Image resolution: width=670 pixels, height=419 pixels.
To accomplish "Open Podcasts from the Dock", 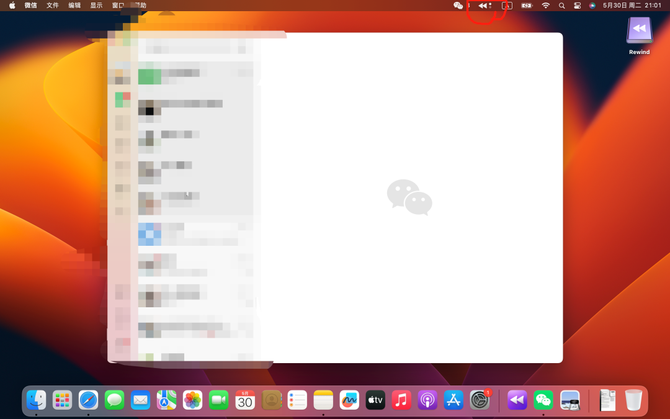I will [428, 400].
